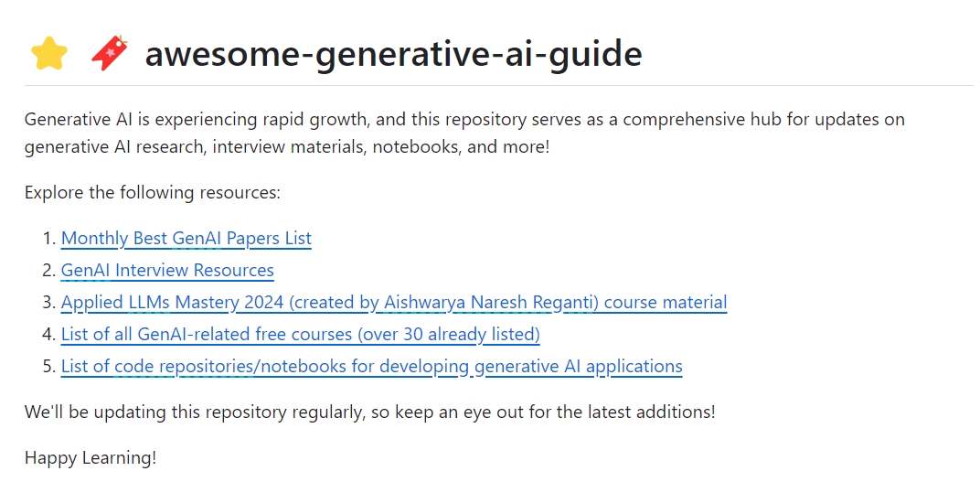Click the yellow star emoji icon
Screen dimensions: 980x482
48,54
